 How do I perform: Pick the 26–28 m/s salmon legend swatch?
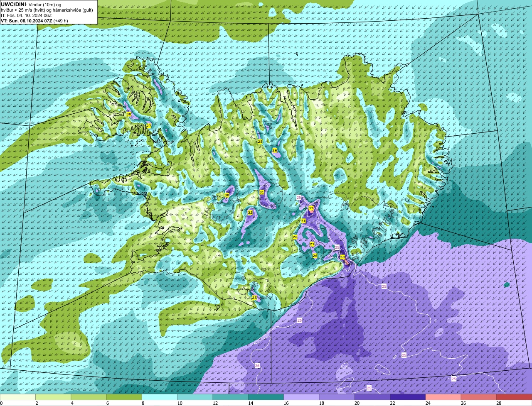(479, 397)
